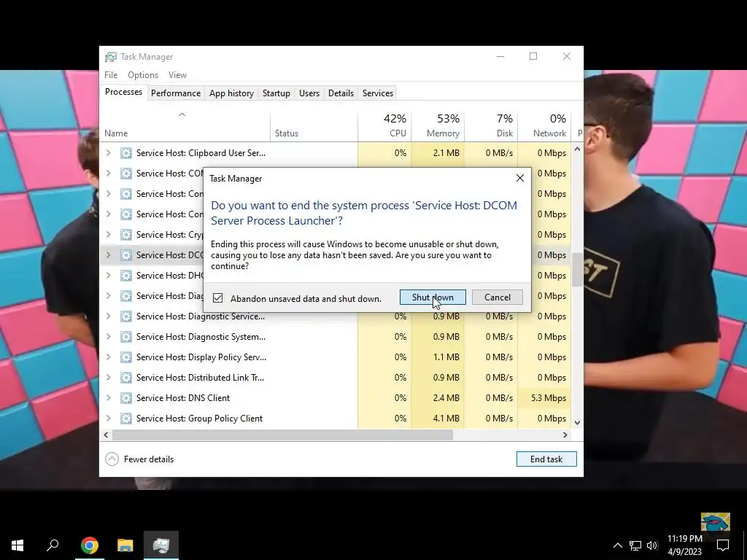Open the View menu
Image resolution: width=747 pixels, height=560 pixels.
click(177, 75)
